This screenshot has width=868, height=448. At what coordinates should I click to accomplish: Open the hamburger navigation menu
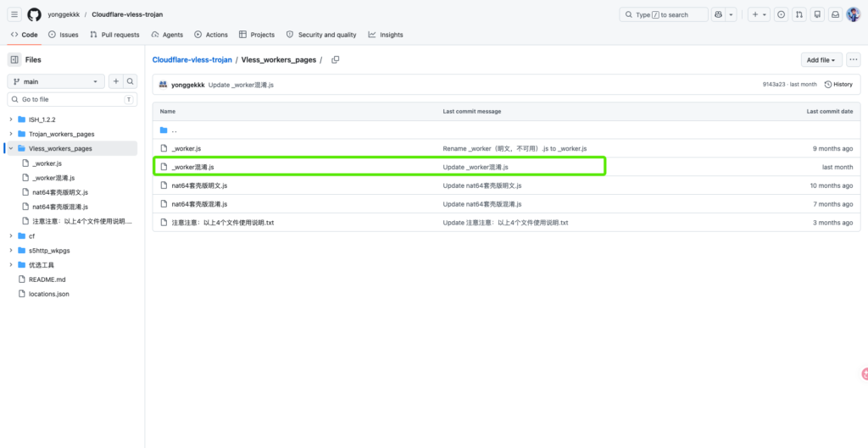(x=15, y=14)
